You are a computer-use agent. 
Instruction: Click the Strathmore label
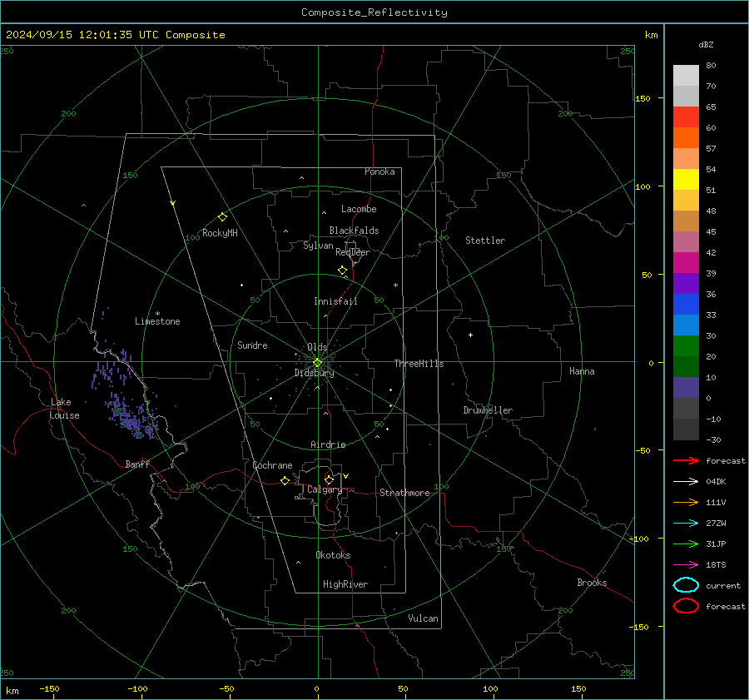pyautogui.click(x=404, y=493)
